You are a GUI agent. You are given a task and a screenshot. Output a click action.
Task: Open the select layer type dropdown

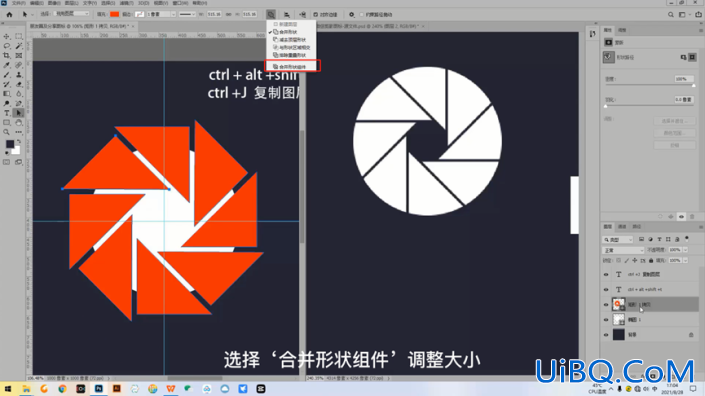[x=71, y=14]
